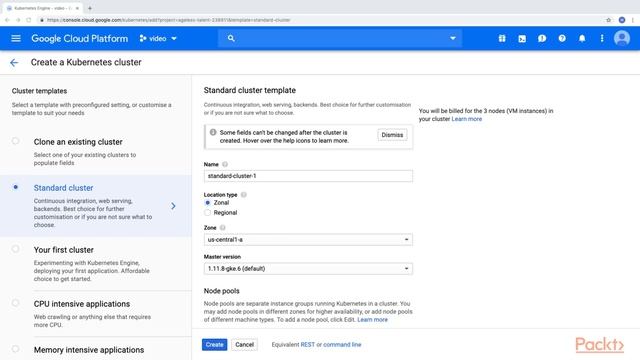Click the browser back arrow
Viewport: 640px width, 360px height.
point(7,20)
